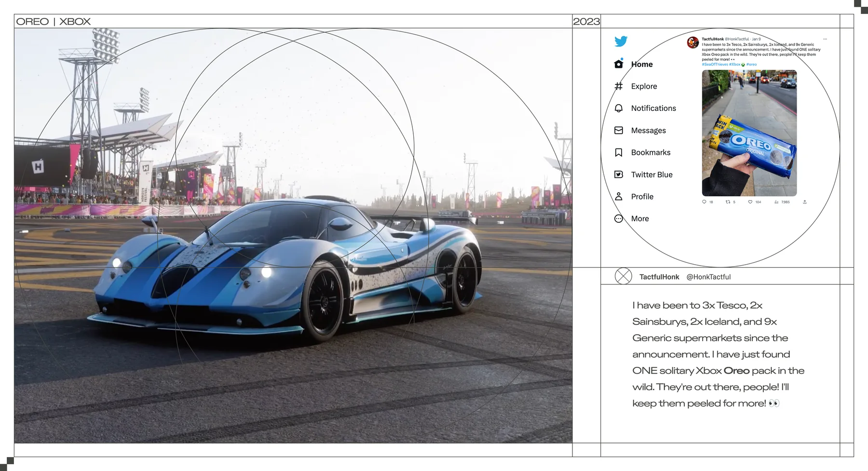This screenshot has width=868, height=471.
Task: Open Profile menu label
Action: coord(642,197)
